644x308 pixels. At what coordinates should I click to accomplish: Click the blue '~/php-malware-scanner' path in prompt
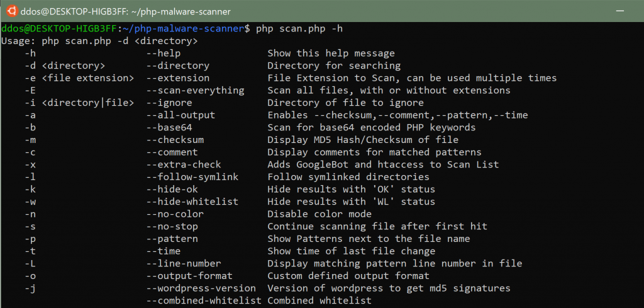click(184, 29)
